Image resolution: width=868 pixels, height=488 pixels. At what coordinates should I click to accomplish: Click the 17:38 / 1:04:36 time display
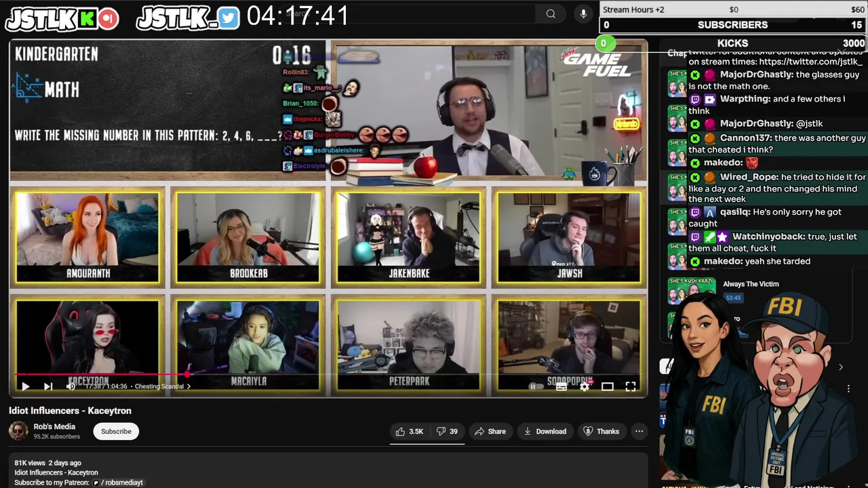coord(106,386)
